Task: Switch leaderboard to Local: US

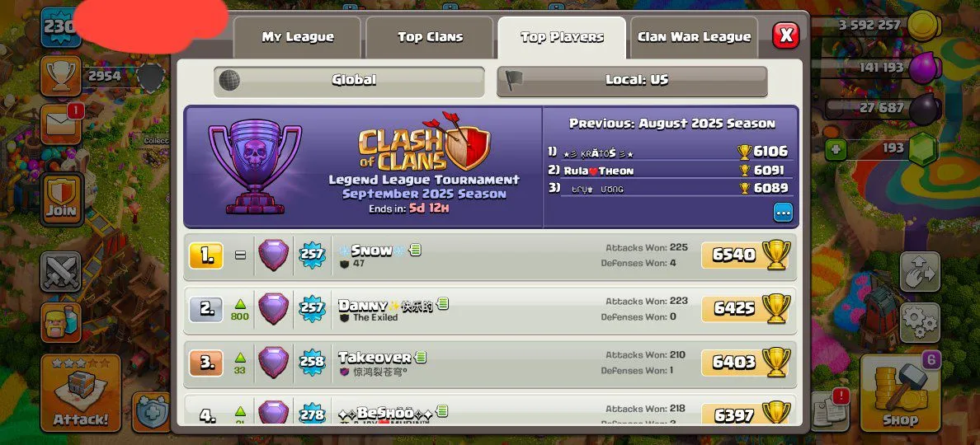Action: (632, 81)
